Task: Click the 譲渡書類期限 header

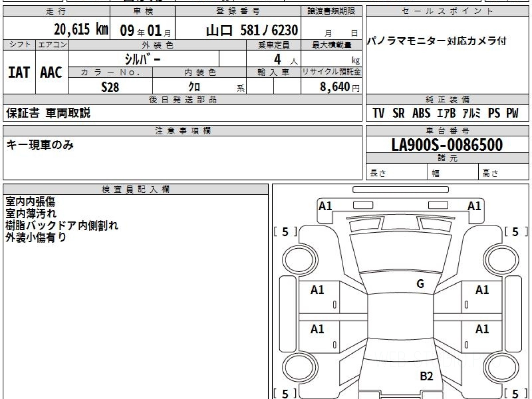Action: 332,12
